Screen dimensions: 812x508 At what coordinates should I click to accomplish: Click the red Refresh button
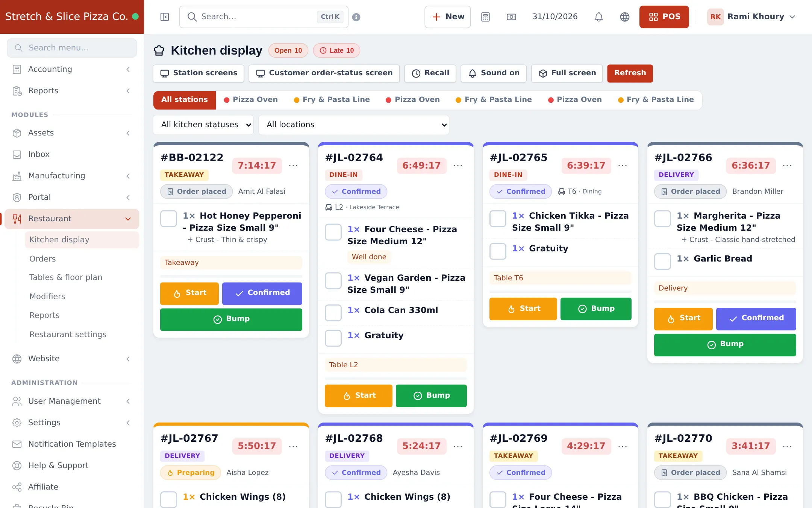tap(630, 73)
